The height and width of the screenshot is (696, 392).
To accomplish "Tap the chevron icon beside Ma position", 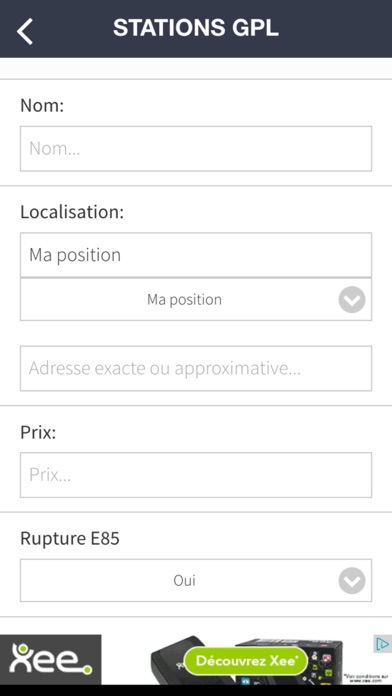I will [352, 300].
